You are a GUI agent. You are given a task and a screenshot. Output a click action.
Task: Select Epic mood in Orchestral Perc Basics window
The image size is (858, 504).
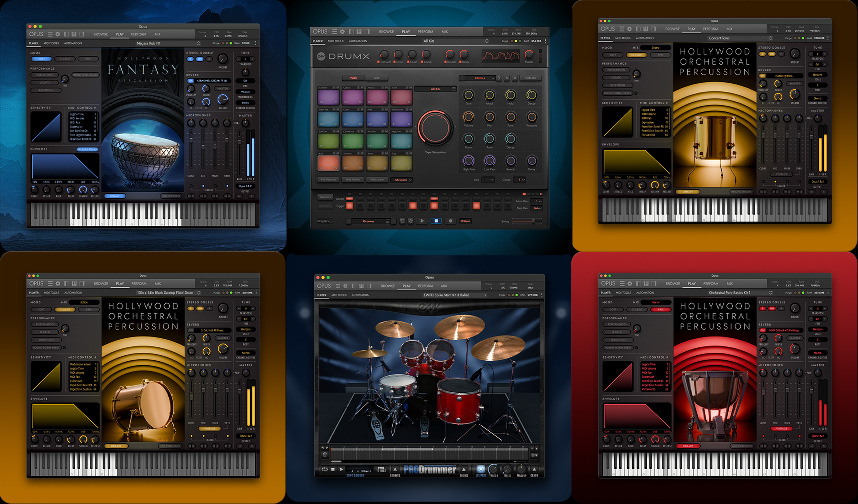coord(661,310)
